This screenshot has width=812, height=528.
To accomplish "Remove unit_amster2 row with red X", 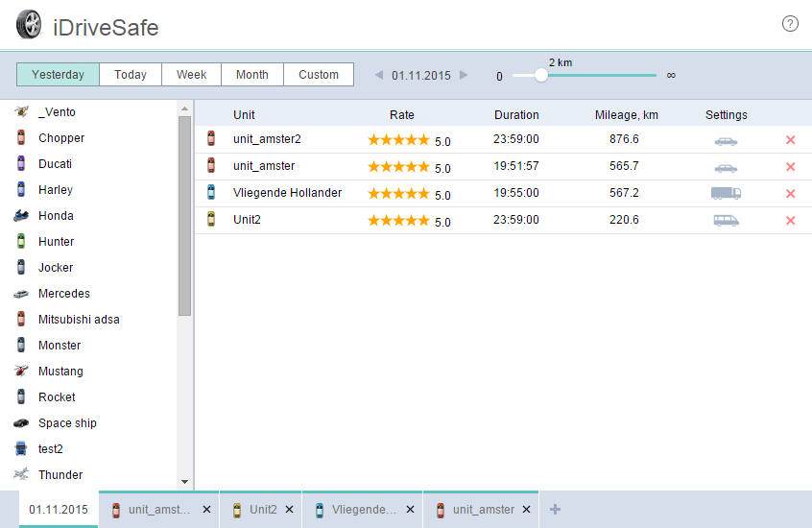I will point(791,140).
